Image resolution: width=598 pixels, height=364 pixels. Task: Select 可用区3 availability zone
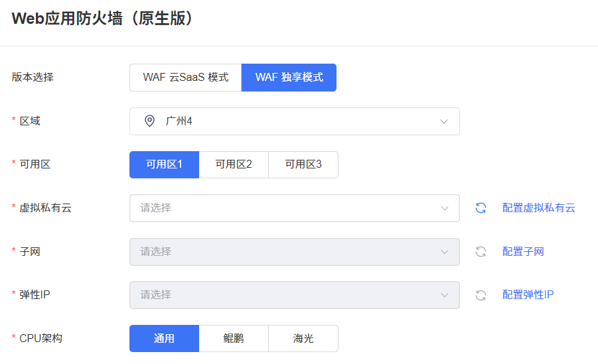303,164
